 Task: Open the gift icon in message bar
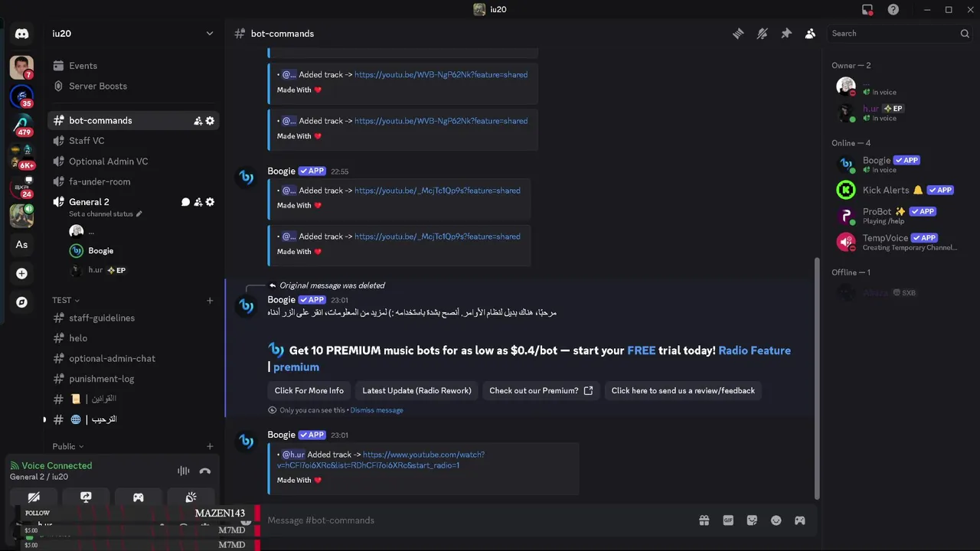tap(704, 520)
